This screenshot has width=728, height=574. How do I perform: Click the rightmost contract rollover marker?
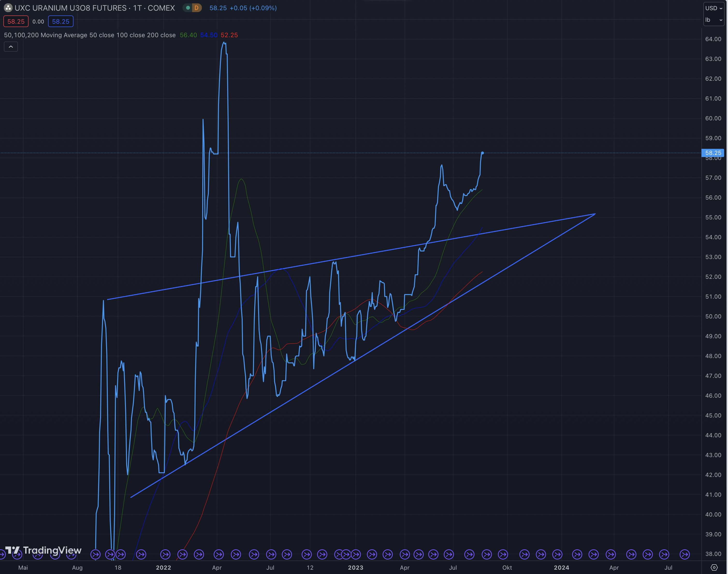pos(685,554)
